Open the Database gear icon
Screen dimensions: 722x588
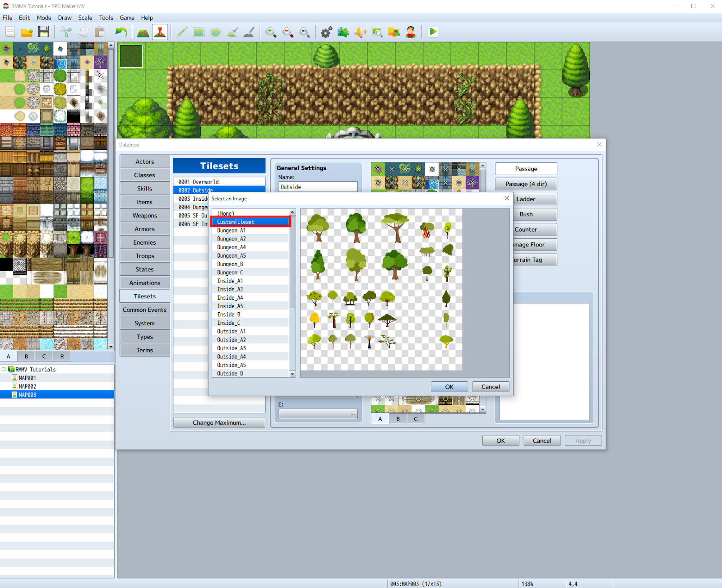tap(326, 32)
